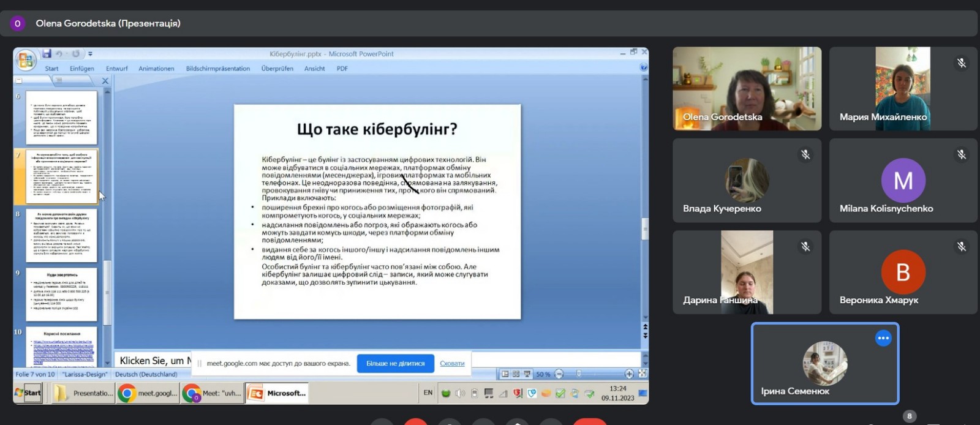Click the volume icon in the system tray
Screen dimensions: 980x425
point(460,394)
